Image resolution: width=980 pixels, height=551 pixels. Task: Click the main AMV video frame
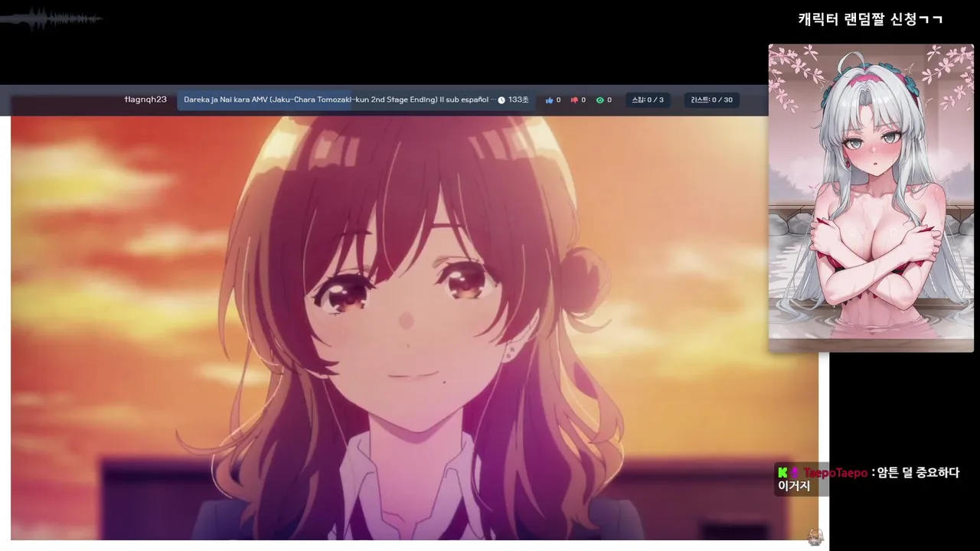[x=414, y=328]
